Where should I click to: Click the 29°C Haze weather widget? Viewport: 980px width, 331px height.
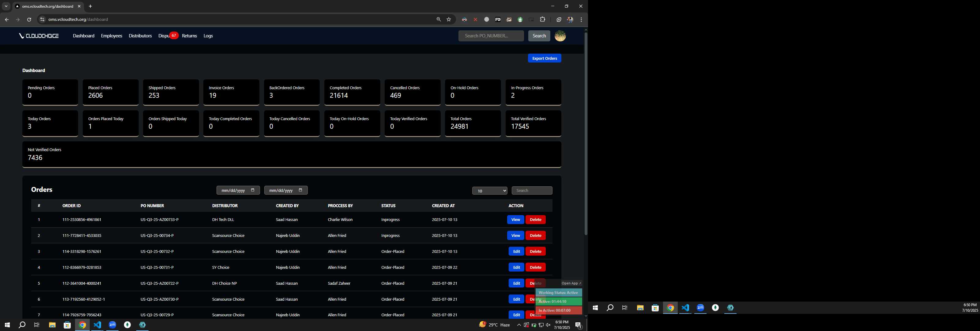495,325
